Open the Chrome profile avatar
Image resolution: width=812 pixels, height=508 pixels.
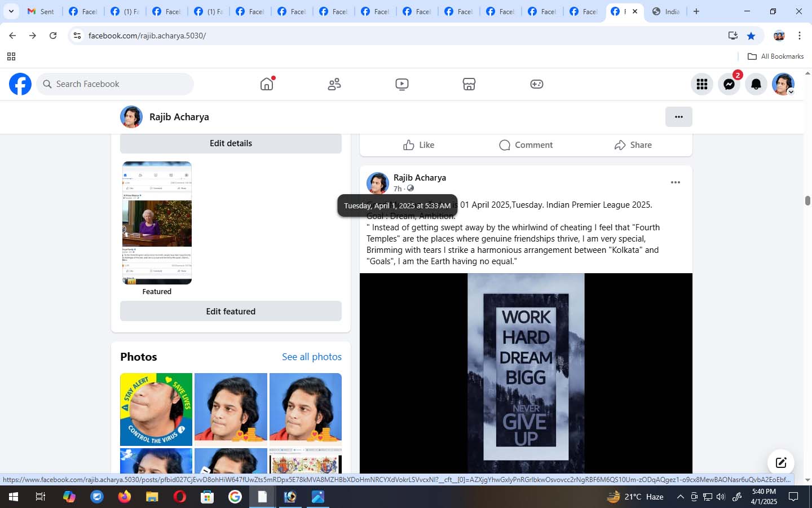[779, 36]
